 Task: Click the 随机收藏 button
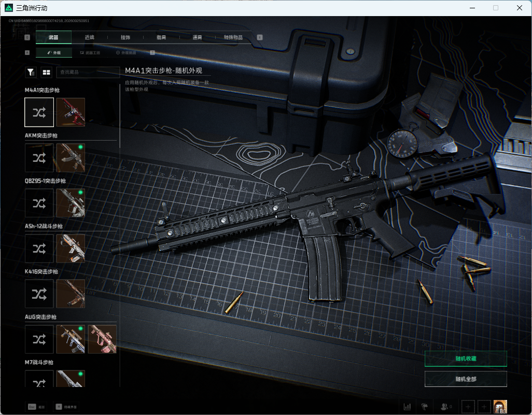point(466,358)
